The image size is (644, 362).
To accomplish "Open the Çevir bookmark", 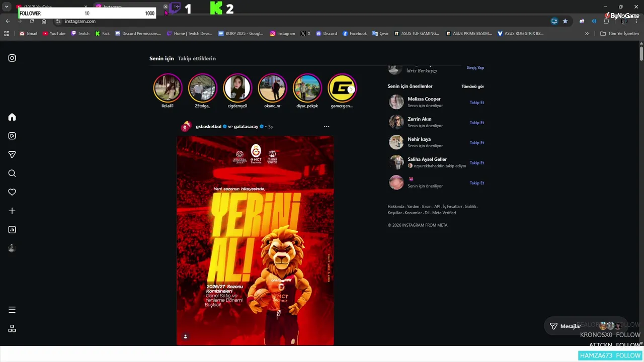I will tap(380, 34).
